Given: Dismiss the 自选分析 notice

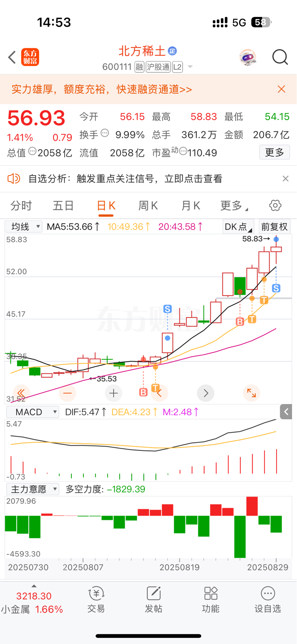Looking at the screenshot, I should click(285, 179).
